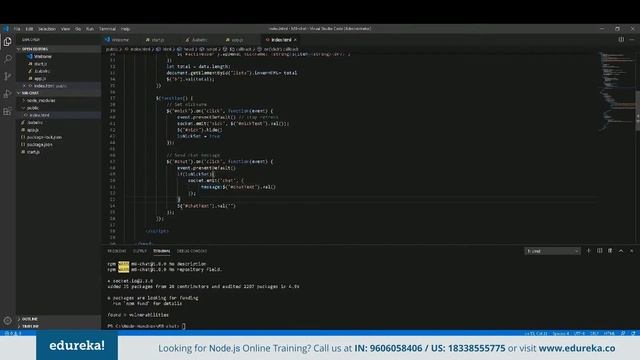This screenshot has height=360, width=640.
Task: Open the Extensions view
Action: [x=7, y=111]
